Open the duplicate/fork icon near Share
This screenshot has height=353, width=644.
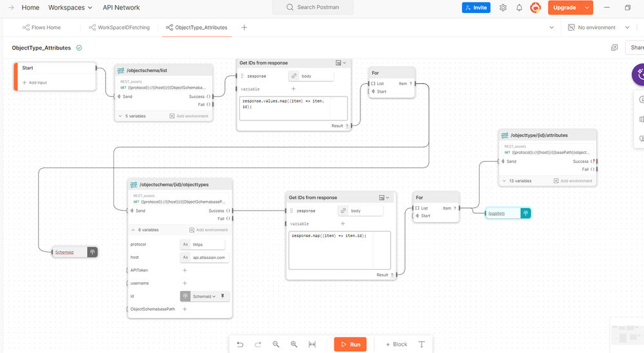[x=614, y=48]
